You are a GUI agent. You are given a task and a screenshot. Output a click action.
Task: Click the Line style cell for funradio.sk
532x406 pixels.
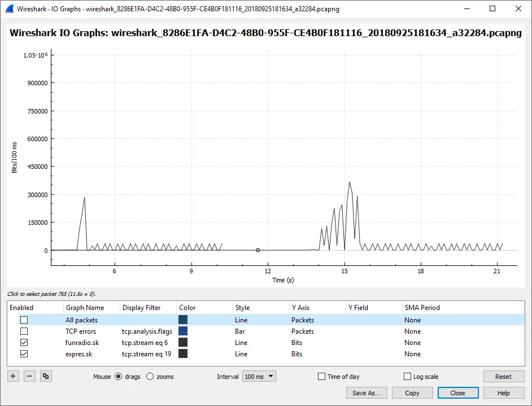point(241,343)
